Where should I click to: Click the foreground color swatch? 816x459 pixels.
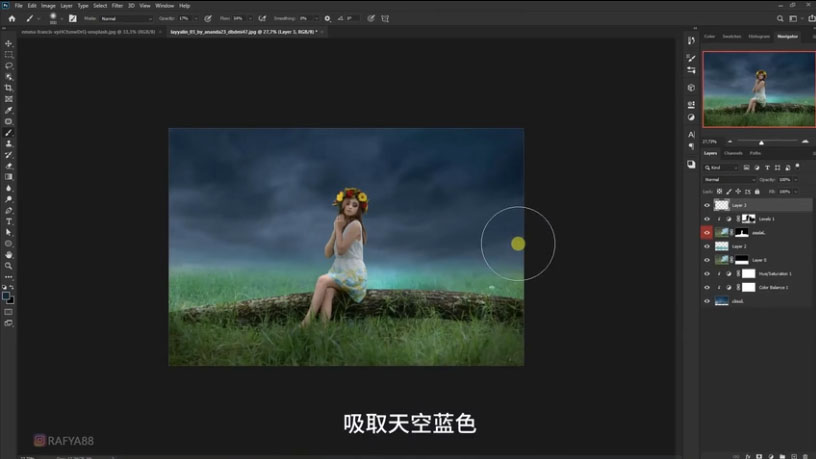point(6,296)
